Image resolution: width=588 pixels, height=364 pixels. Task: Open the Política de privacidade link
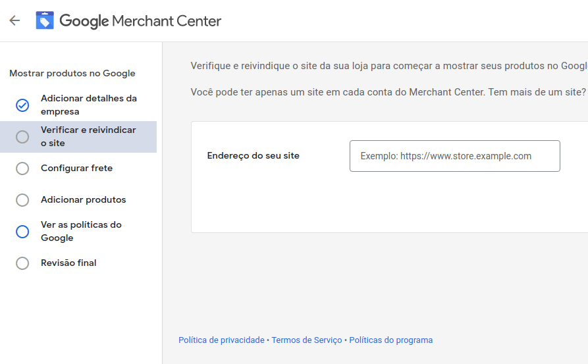pyautogui.click(x=221, y=340)
